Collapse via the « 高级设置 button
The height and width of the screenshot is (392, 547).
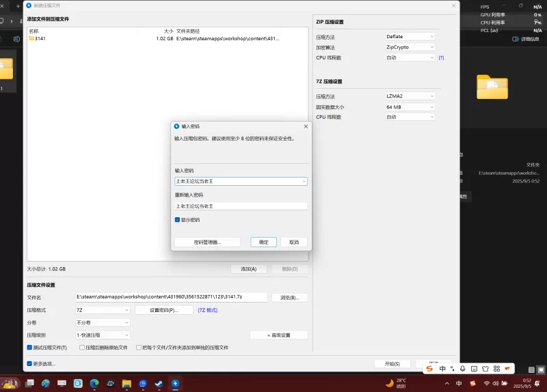tap(279, 335)
